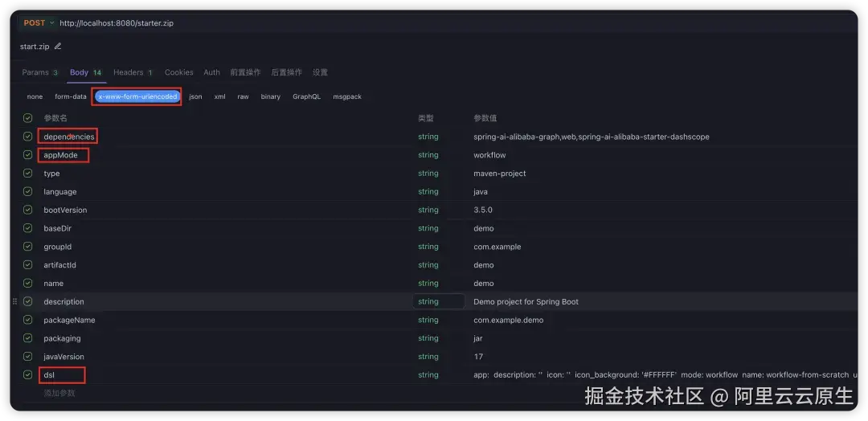
Task: Disable the name parameter checkbox
Action: [27, 283]
